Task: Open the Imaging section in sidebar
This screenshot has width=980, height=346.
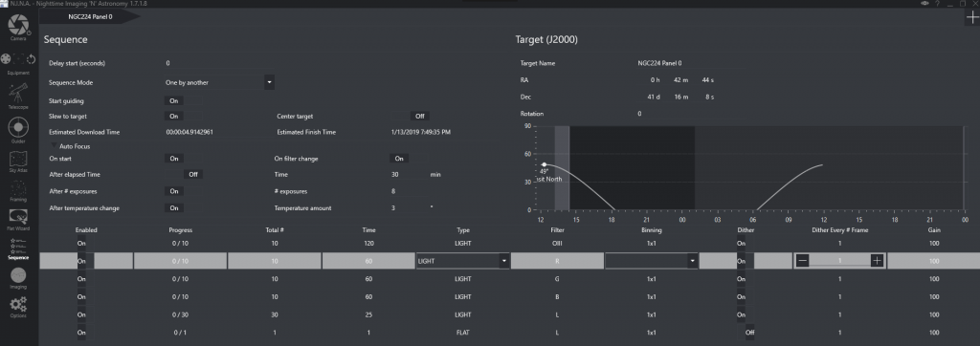Action: click(18, 279)
